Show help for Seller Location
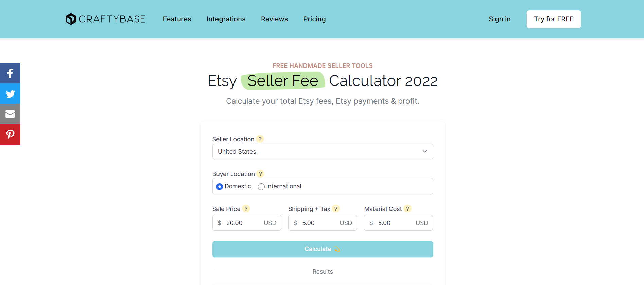 coord(260,139)
